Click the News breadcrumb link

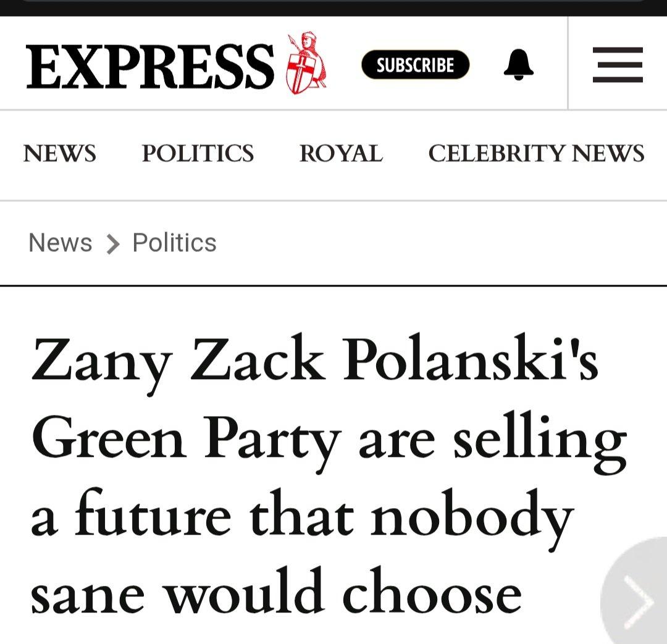(60, 243)
